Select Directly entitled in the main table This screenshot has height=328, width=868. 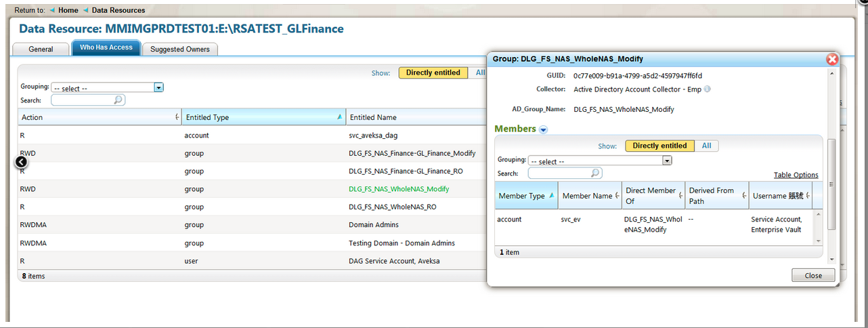click(x=433, y=73)
